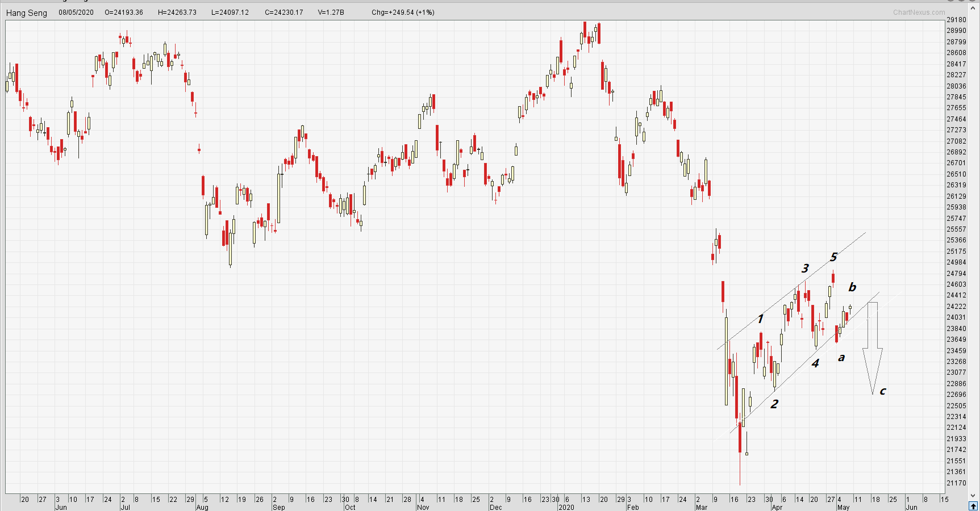The height and width of the screenshot is (511, 980).
Task: Click the volume value V=1.27B
Action: pyautogui.click(x=331, y=12)
